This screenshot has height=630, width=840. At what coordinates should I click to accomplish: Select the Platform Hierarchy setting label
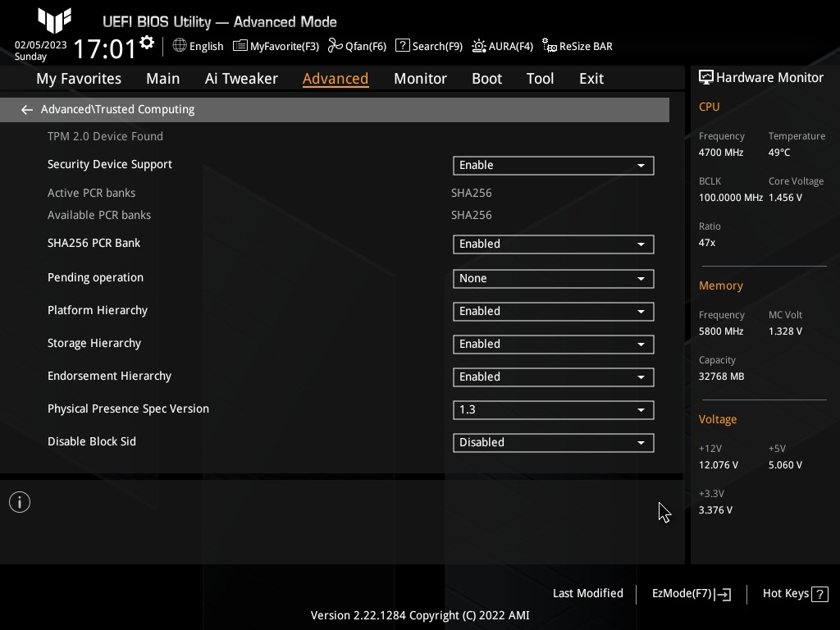(98, 310)
